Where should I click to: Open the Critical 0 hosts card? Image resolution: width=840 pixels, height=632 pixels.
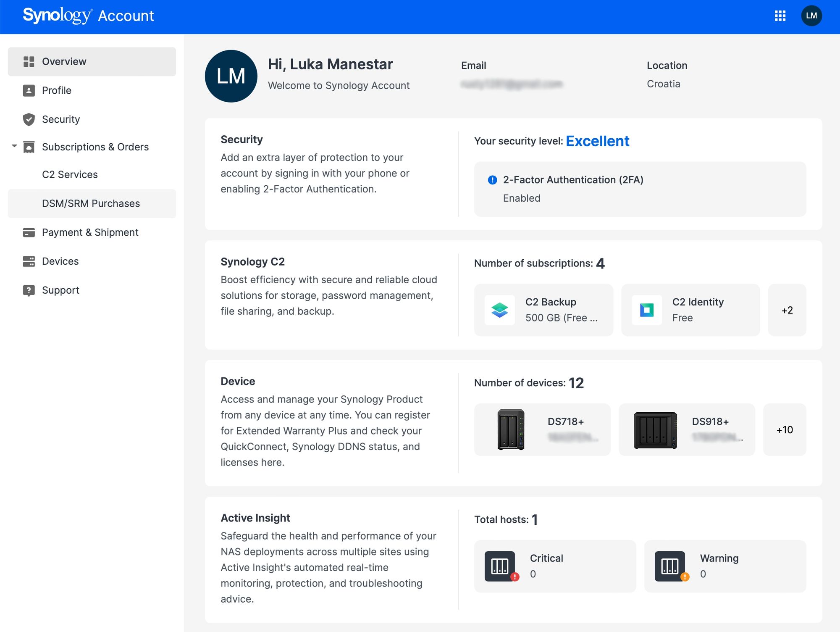[x=555, y=566]
